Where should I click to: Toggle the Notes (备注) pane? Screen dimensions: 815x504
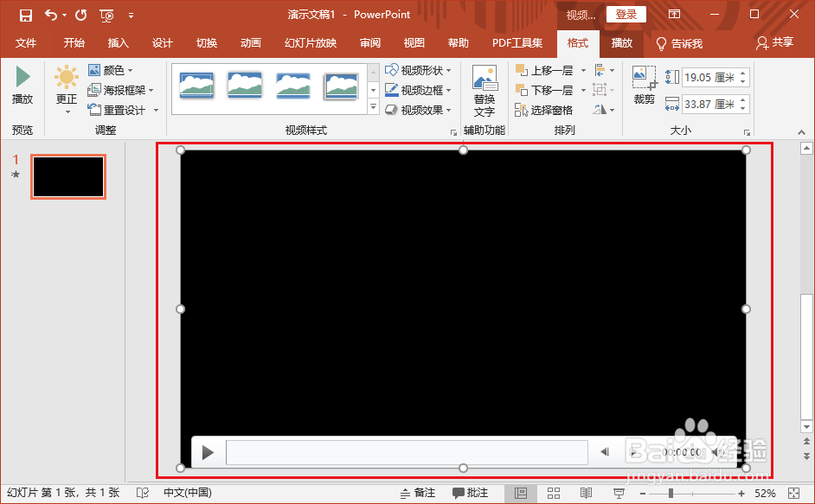[x=421, y=492]
